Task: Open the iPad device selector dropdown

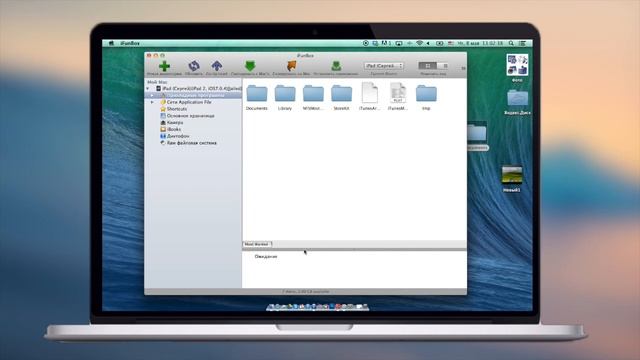Action: (383, 65)
